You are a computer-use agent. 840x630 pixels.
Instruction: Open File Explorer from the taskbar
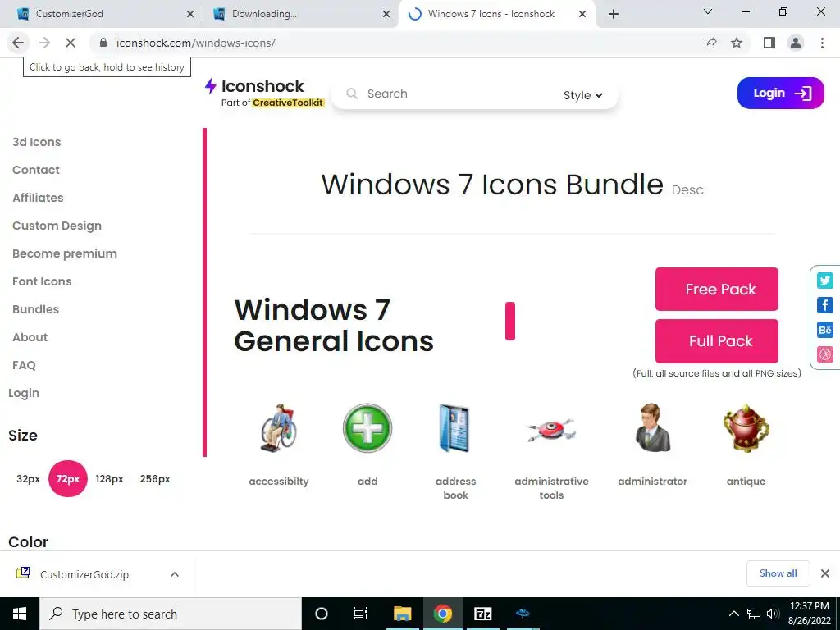click(402, 614)
